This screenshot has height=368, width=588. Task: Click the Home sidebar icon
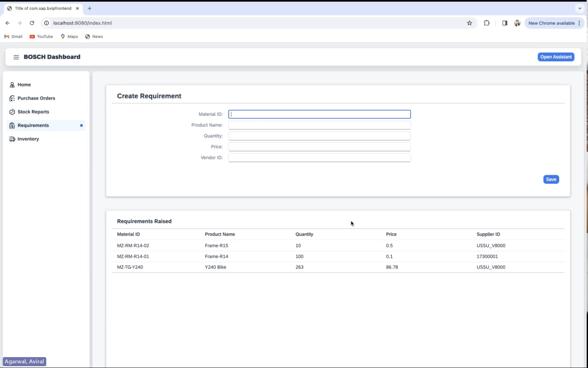click(12, 85)
